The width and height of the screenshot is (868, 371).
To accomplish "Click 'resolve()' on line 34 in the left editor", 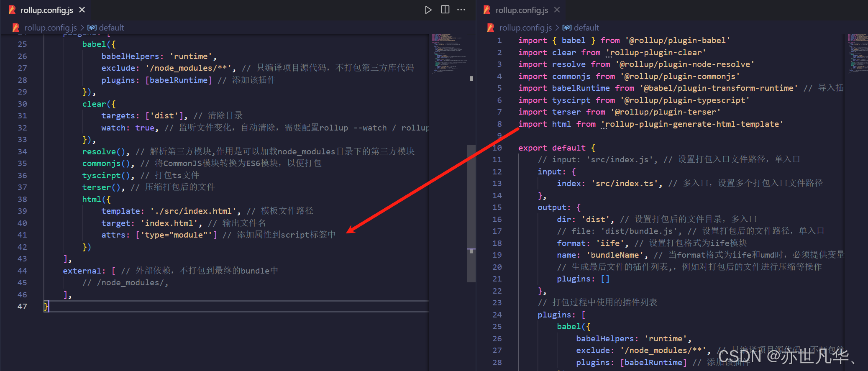I will 104,152.
